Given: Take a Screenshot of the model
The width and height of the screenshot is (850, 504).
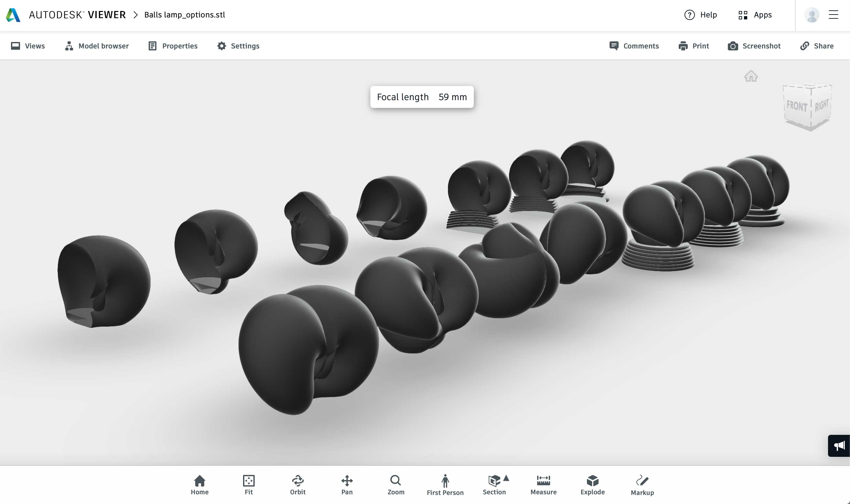Looking at the screenshot, I should coord(754,46).
